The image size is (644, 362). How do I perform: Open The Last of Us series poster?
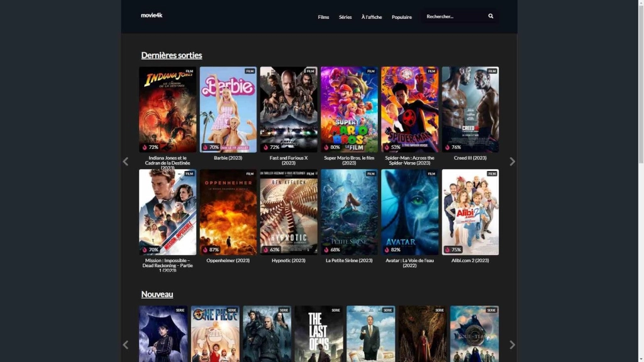click(x=319, y=334)
